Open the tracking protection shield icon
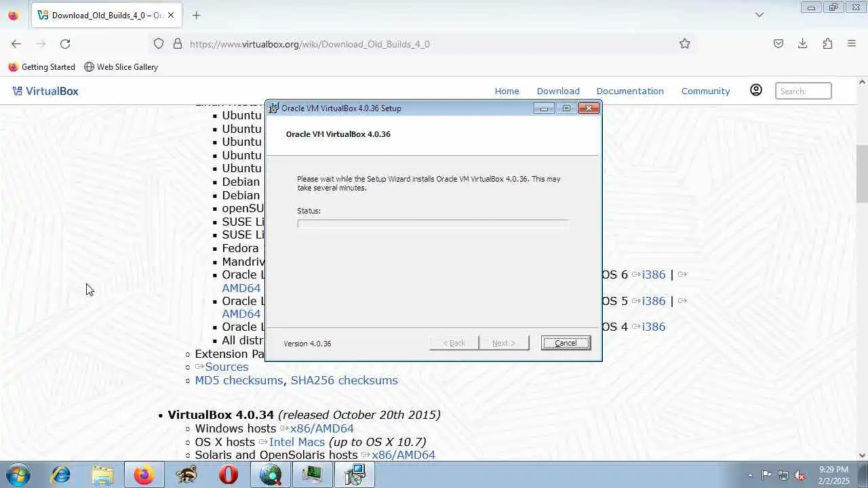The height and width of the screenshot is (488, 868). pyautogui.click(x=159, y=43)
